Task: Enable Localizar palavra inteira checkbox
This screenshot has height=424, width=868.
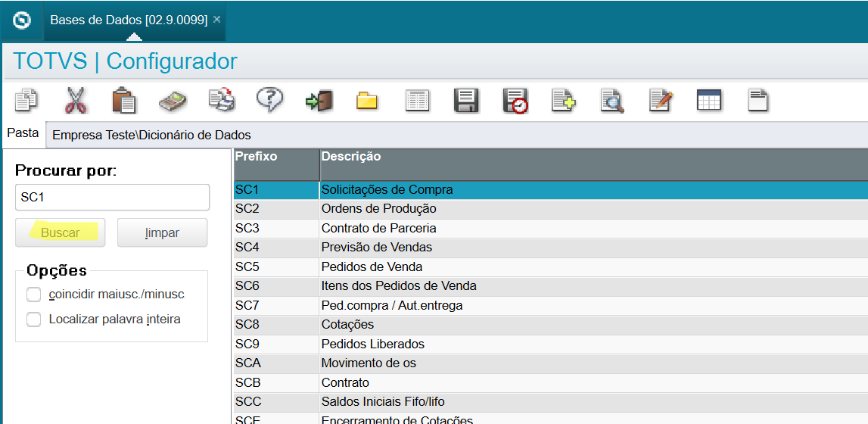Action: [34, 320]
